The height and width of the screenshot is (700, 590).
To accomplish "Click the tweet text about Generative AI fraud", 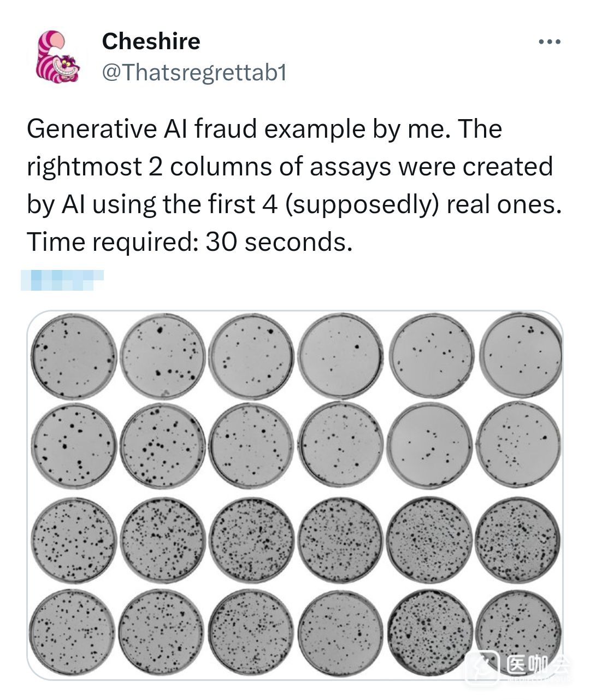I will pos(294,185).
